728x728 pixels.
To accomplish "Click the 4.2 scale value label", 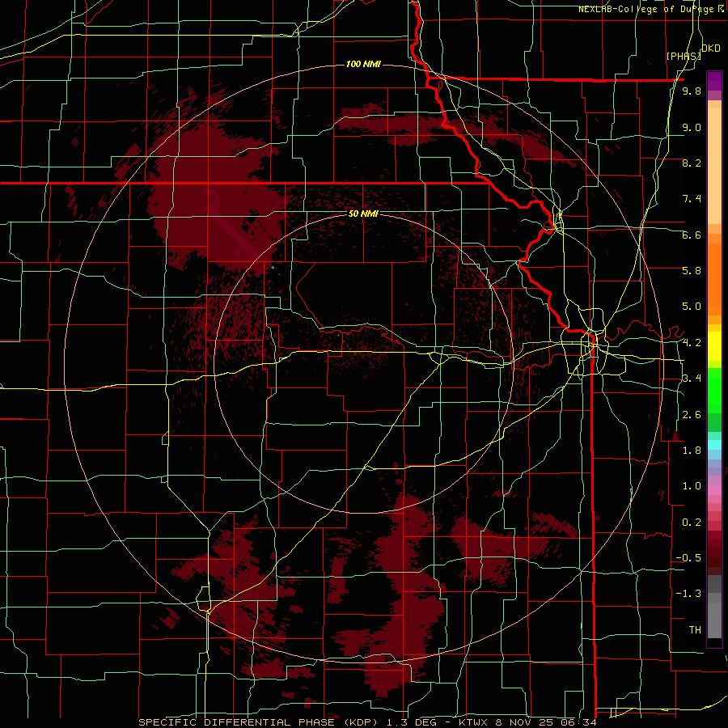I will coord(692,343).
